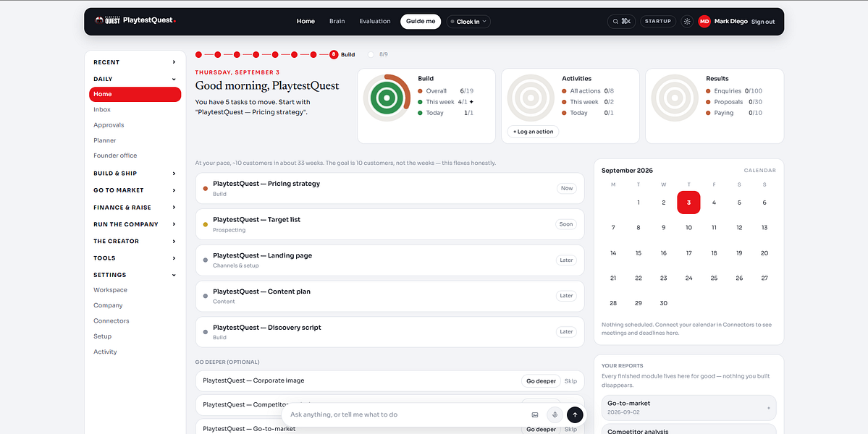868x434 pixels.
Task: Skip the Corporate image module
Action: tap(570, 381)
